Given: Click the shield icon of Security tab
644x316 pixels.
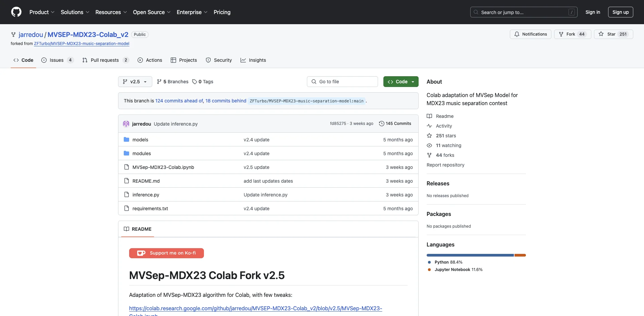Looking at the screenshot, I should pyautogui.click(x=208, y=60).
